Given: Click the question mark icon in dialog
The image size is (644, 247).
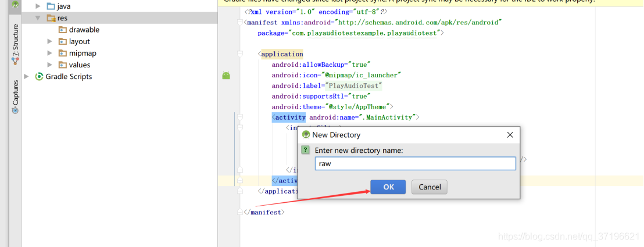Looking at the screenshot, I should 305,149.
